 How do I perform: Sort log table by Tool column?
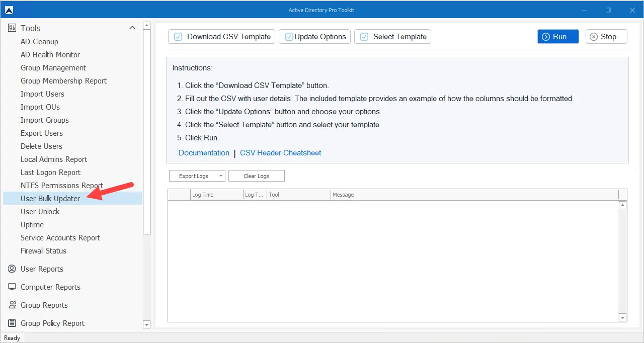point(298,195)
